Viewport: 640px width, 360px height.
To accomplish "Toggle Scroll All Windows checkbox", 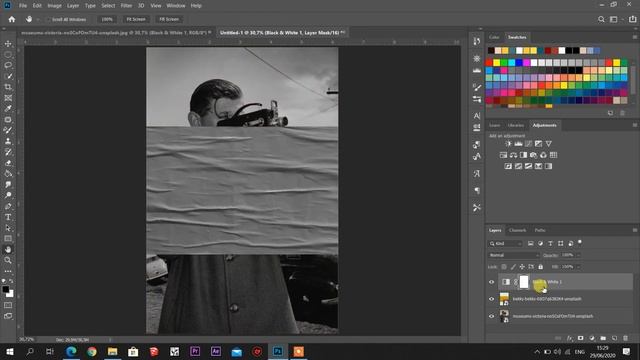I will (48, 19).
